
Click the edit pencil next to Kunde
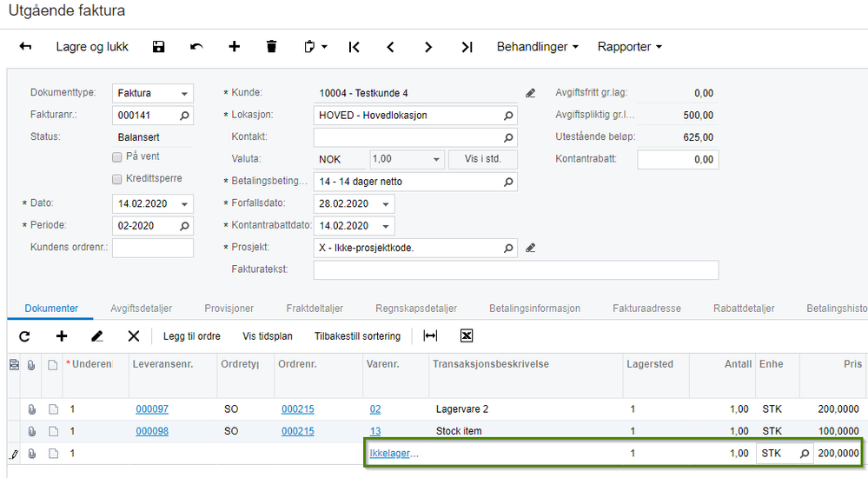tap(531, 93)
